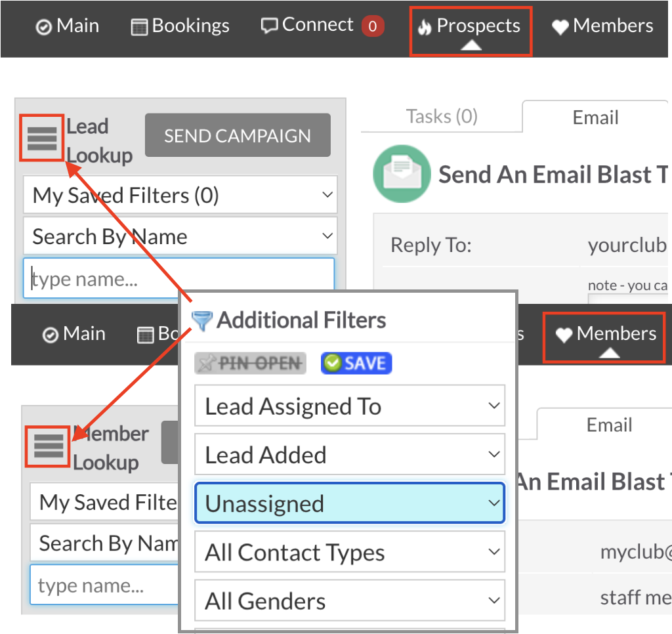Screen dimensions: 672x634
Task: Expand the All Contact Types dropdown
Action: tap(350, 552)
